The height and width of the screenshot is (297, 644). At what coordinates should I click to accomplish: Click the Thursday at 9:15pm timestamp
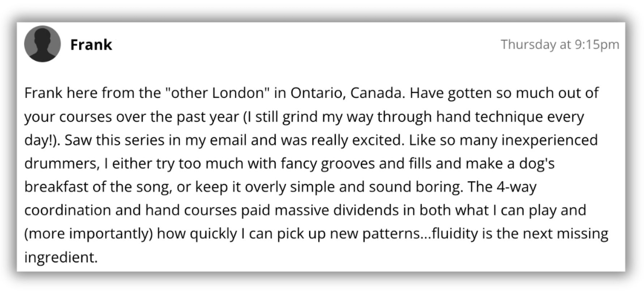coord(559,45)
